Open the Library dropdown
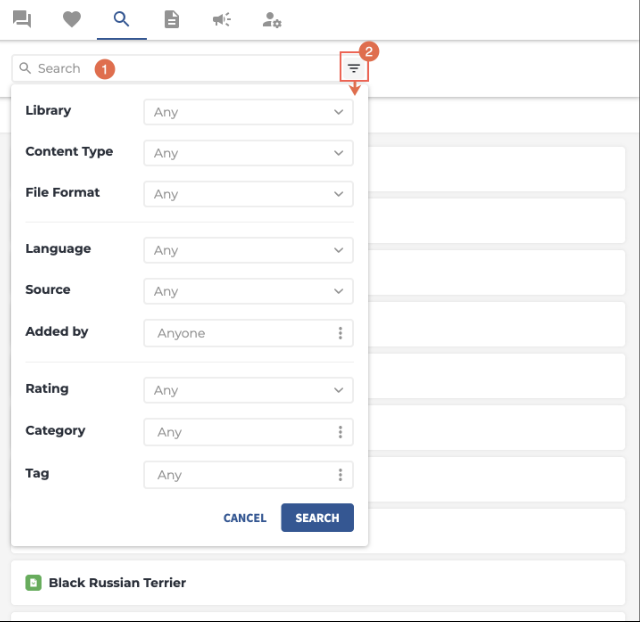The width and height of the screenshot is (640, 622). pyautogui.click(x=248, y=112)
